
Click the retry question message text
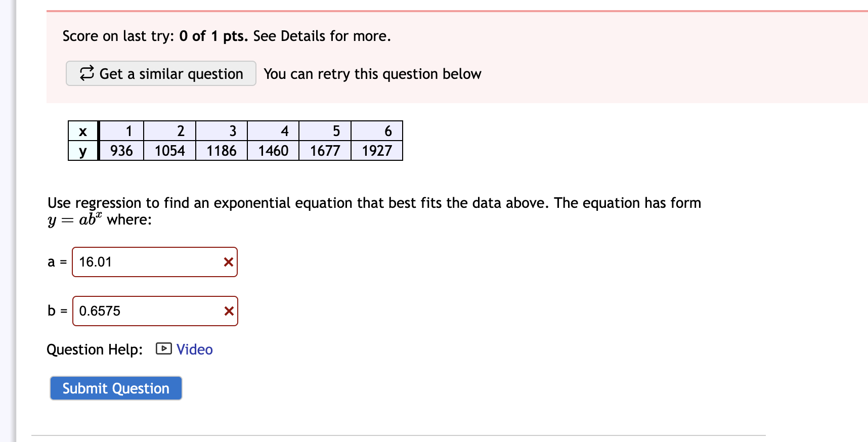click(372, 74)
